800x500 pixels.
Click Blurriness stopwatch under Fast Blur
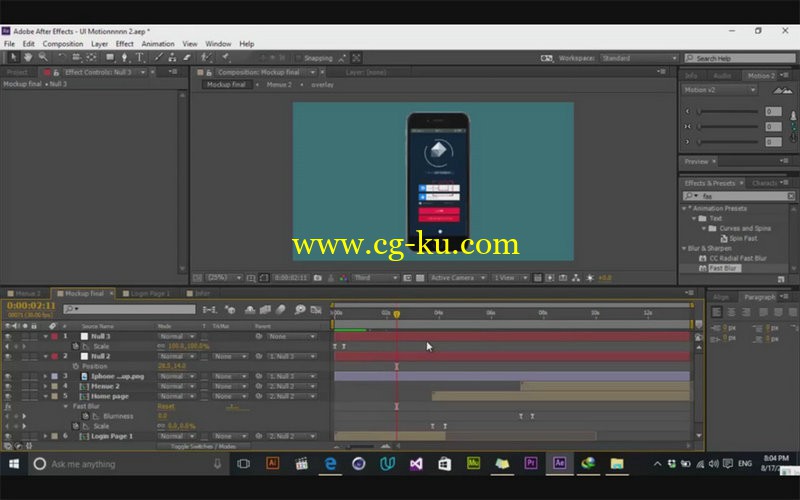(86, 416)
